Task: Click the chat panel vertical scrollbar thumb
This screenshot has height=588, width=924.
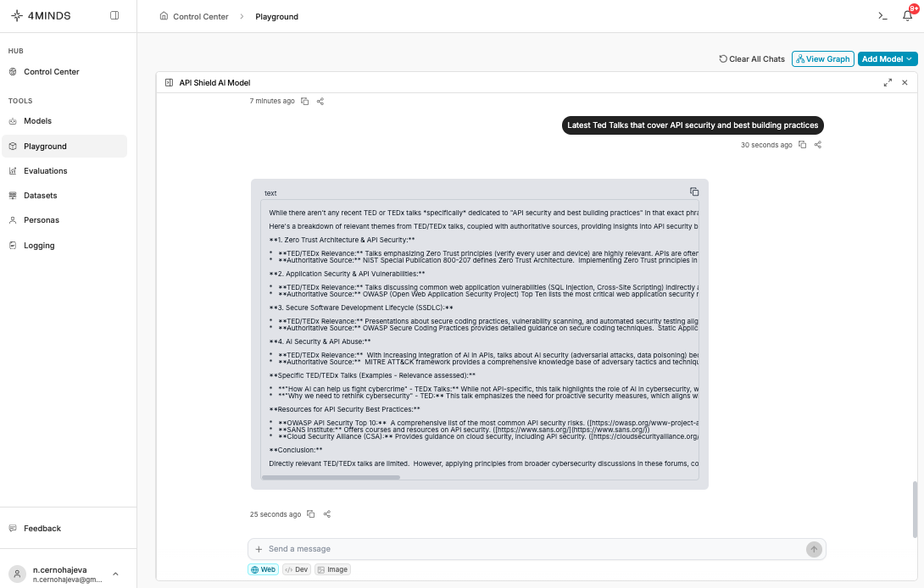Action: pyautogui.click(x=915, y=509)
